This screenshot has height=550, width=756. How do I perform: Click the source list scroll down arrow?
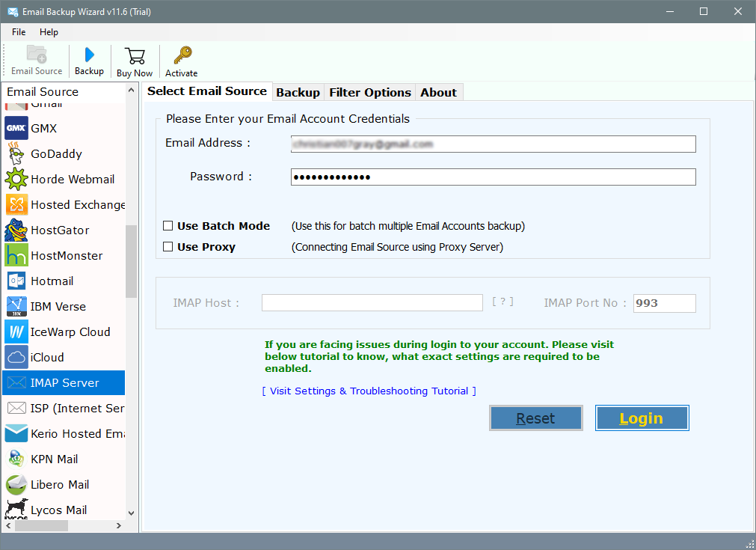131,513
